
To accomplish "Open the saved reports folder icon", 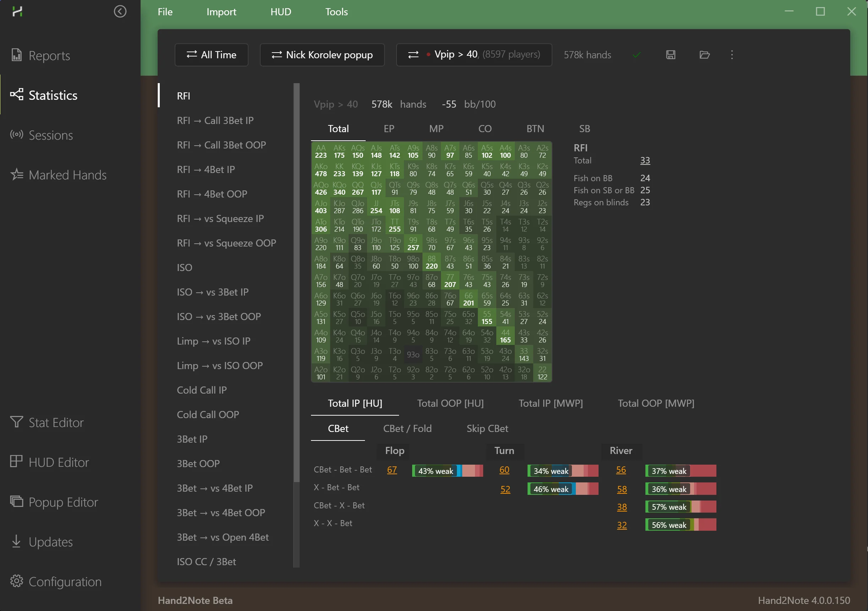I will [704, 55].
